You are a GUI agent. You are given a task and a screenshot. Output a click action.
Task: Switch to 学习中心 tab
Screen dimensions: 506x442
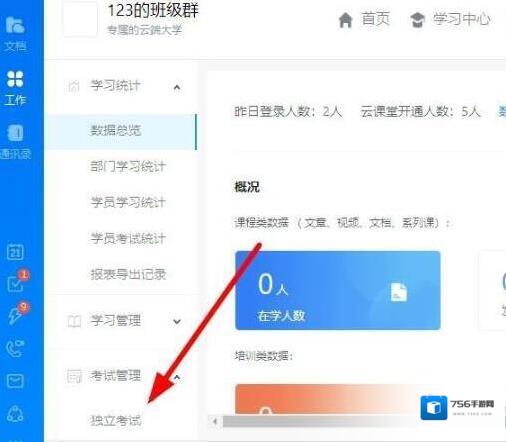click(x=450, y=19)
